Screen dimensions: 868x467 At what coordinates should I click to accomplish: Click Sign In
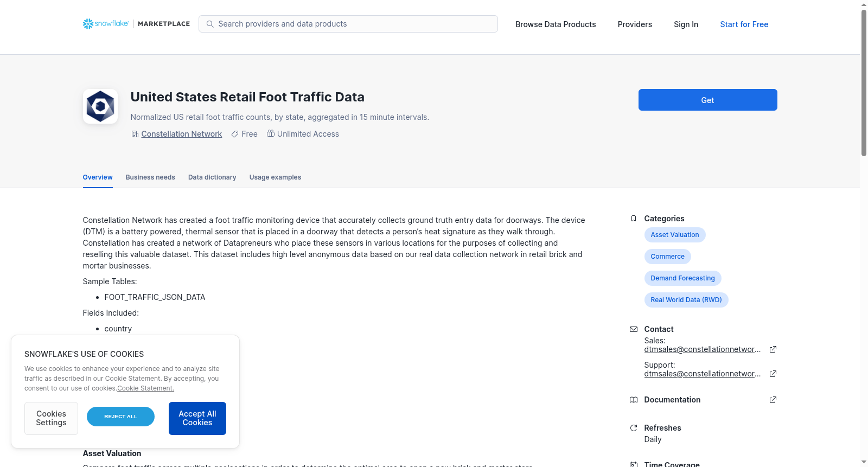(x=686, y=24)
